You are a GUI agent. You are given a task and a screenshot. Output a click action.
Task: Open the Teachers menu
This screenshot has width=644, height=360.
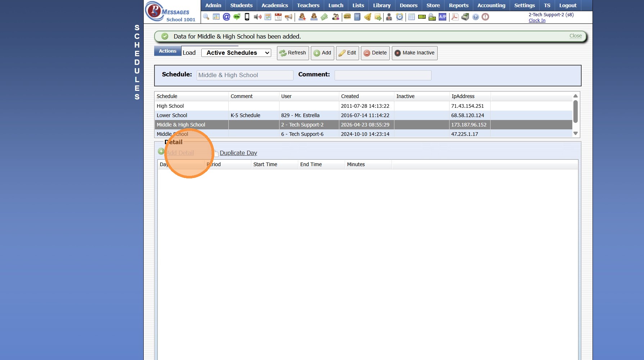click(308, 5)
